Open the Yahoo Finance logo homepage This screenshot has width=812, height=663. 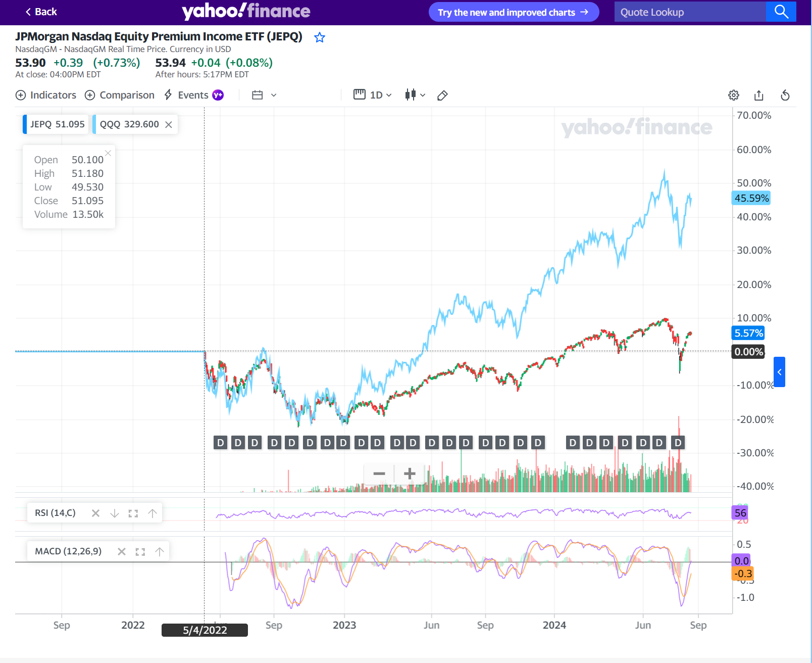[x=246, y=11]
